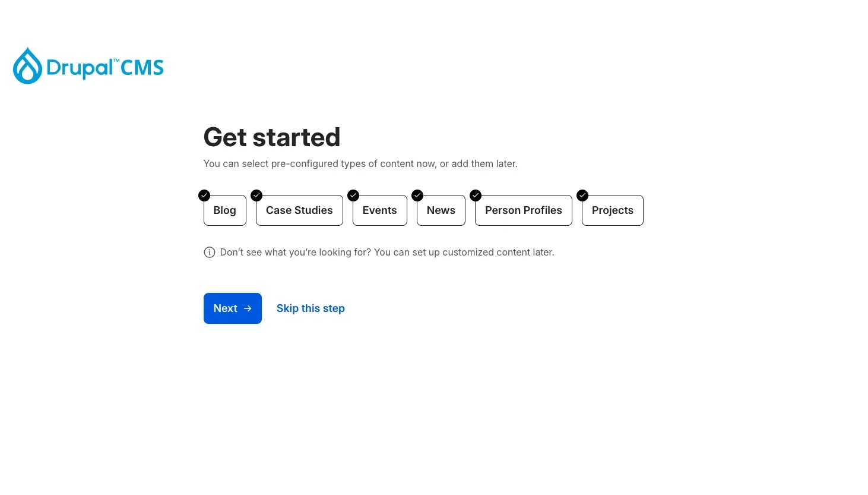Click the arrow inside the Next button
Image resolution: width=868 pixels, height=495 pixels.
(x=248, y=308)
